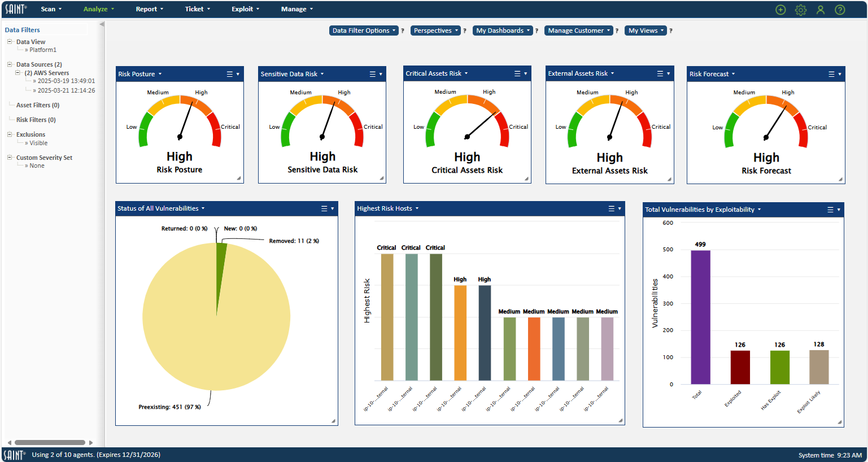Open the Scan menu

50,8
